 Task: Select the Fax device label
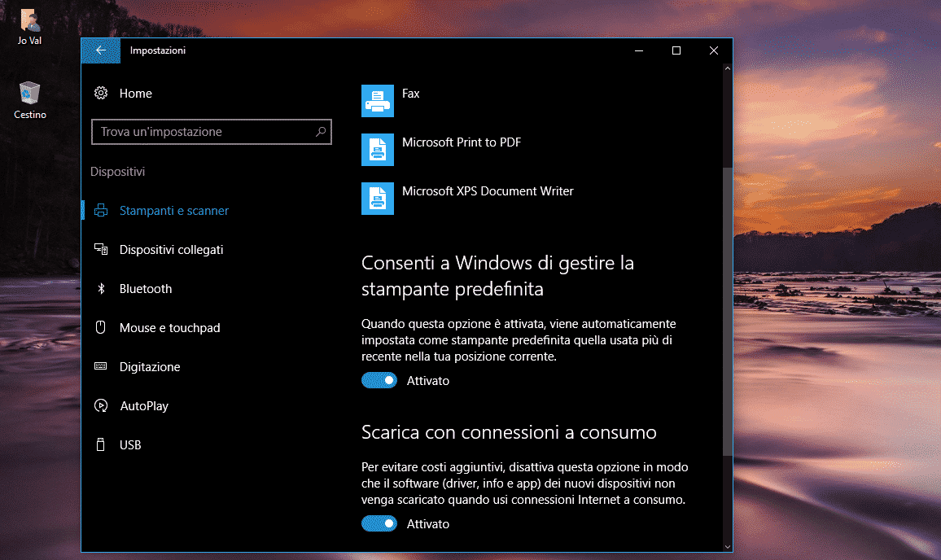coord(410,94)
